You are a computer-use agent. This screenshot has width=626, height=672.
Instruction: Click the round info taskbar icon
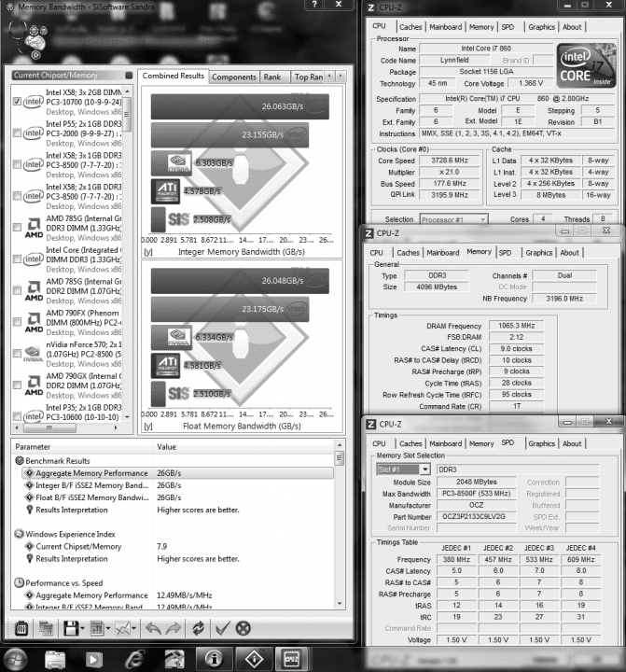click(x=215, y=659)
